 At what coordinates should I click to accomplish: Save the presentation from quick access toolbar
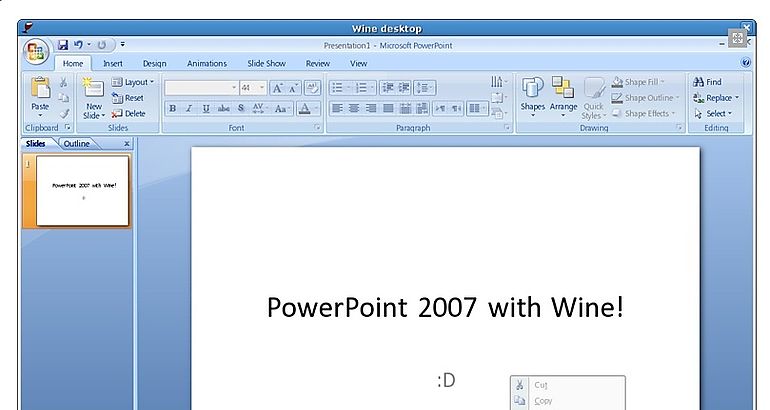point(63,45)
